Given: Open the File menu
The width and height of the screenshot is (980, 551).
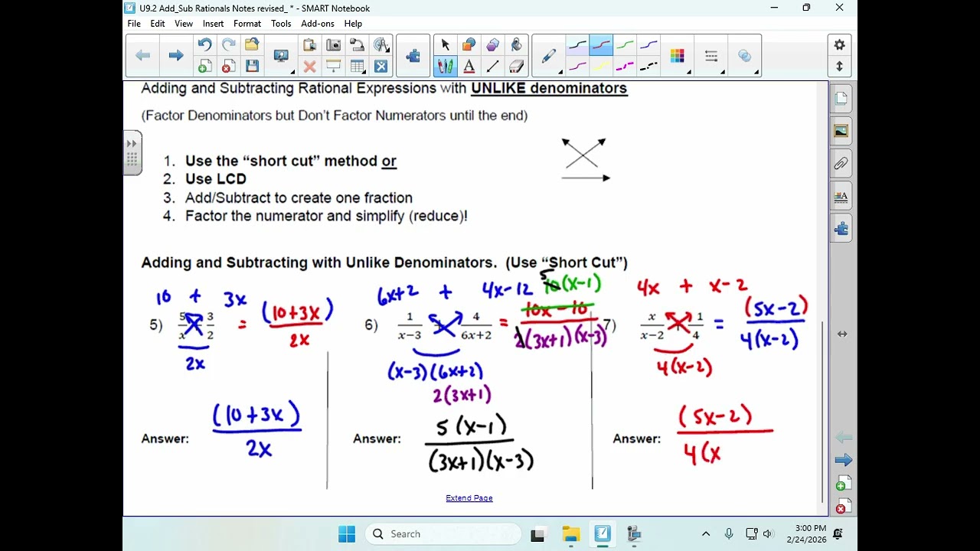Looking at the screenshot, I should [134, 24].
